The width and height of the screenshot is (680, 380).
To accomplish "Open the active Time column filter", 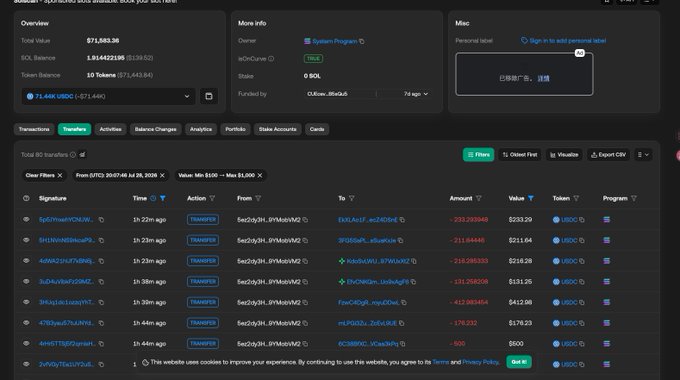I will pyautogui.click(x=163, y=198).
